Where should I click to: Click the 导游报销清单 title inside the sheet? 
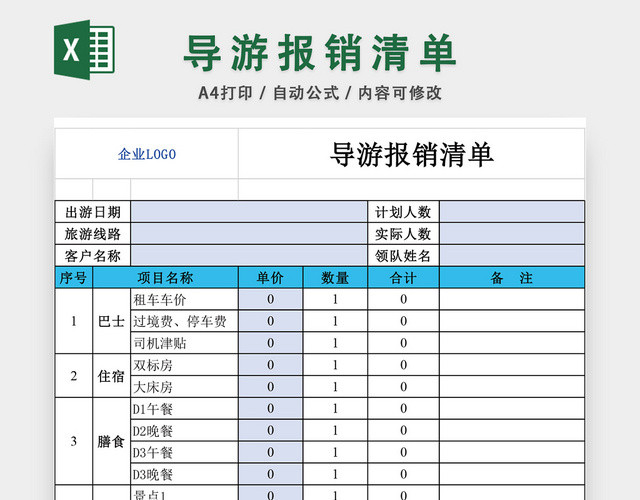point(411,154)
